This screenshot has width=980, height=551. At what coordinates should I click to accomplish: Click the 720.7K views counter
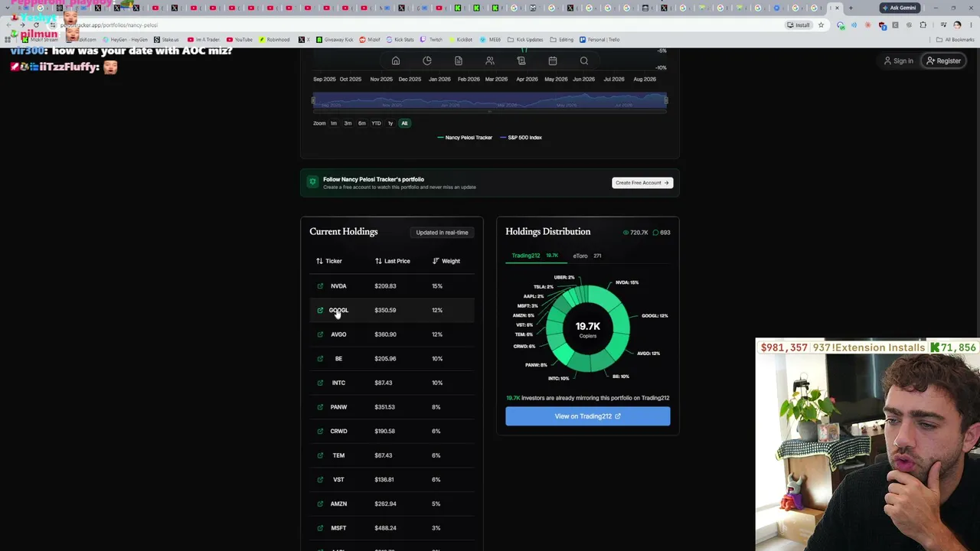click(x=635, y=233)
